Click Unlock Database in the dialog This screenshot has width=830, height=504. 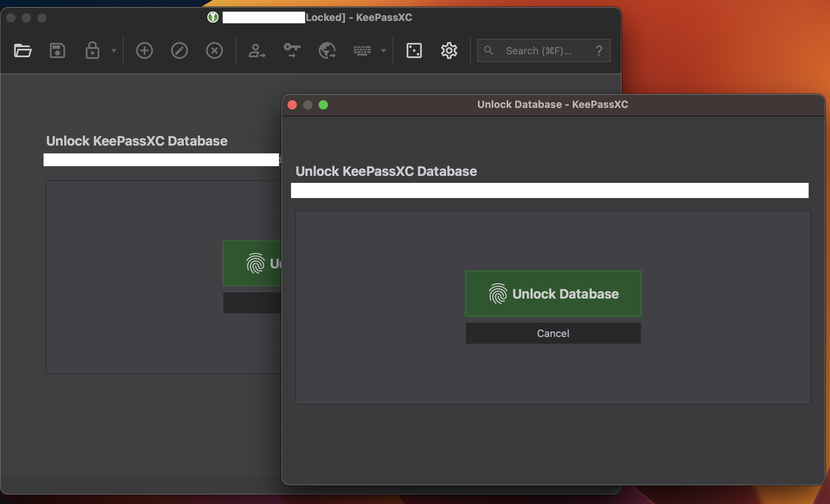click(553, 294)
